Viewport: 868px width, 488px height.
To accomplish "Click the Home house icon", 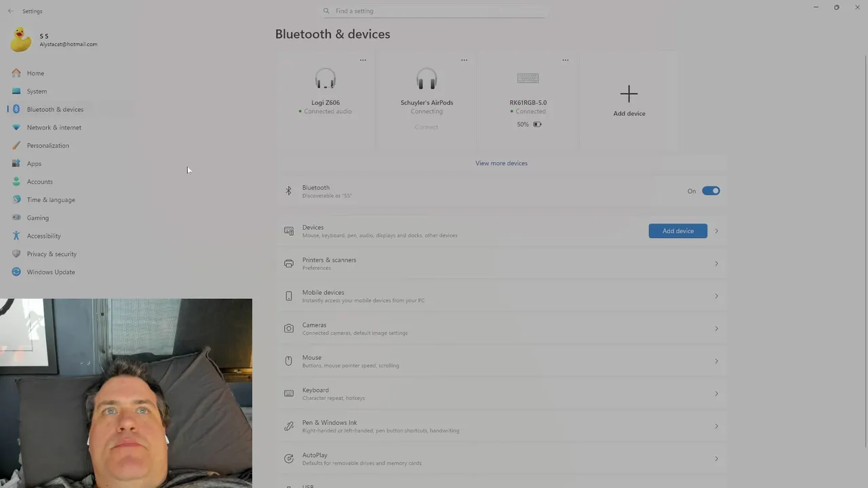I will 16,73.
